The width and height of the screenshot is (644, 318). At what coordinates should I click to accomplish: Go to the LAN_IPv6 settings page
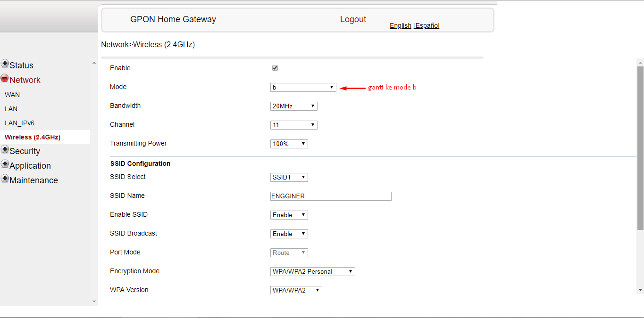(x=20, y=123)
